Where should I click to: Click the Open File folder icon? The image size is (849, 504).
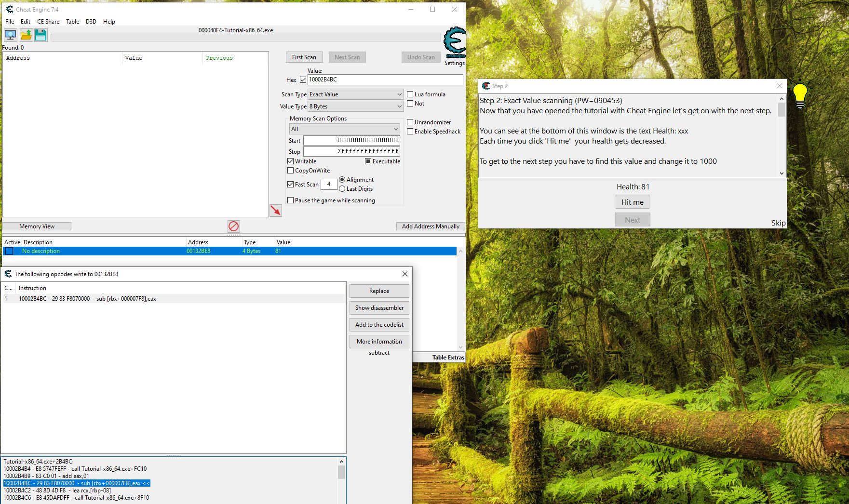click(x=26, y=35)
